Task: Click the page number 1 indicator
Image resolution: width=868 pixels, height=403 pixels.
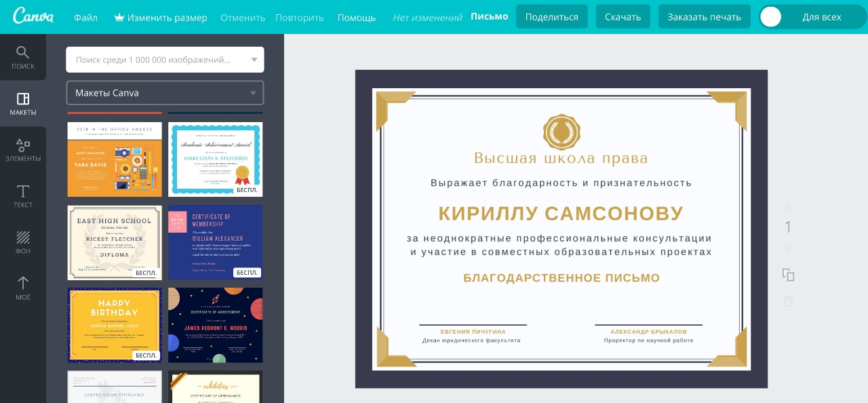Action: [x=788, y=227]
